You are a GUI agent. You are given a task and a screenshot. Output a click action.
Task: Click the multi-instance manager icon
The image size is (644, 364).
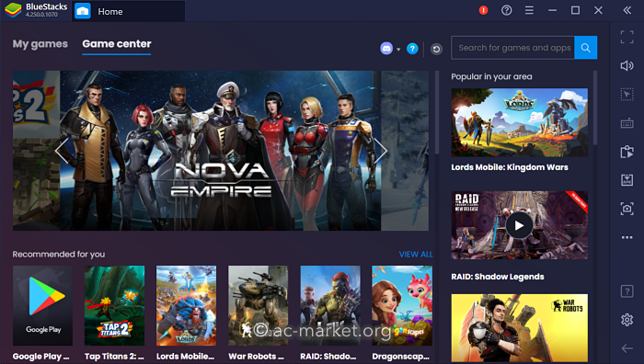tap(627, 152)
